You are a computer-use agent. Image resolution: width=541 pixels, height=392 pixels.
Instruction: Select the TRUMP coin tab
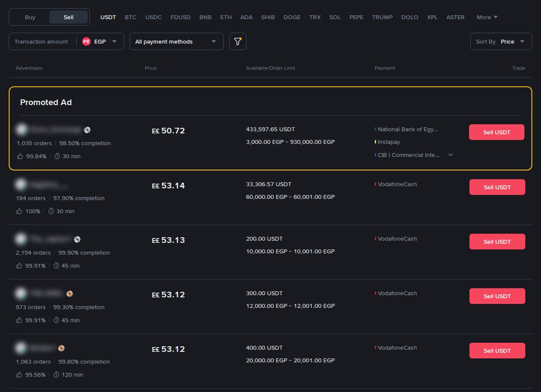pos(383,17)
